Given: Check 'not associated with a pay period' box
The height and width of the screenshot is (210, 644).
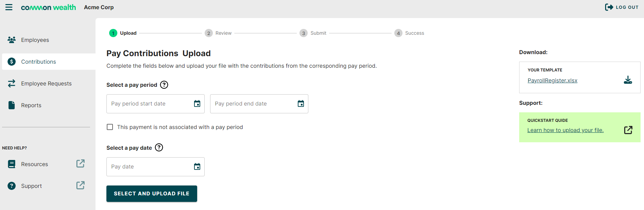Looking at the screenshot, I should click(x=110, y=127).
